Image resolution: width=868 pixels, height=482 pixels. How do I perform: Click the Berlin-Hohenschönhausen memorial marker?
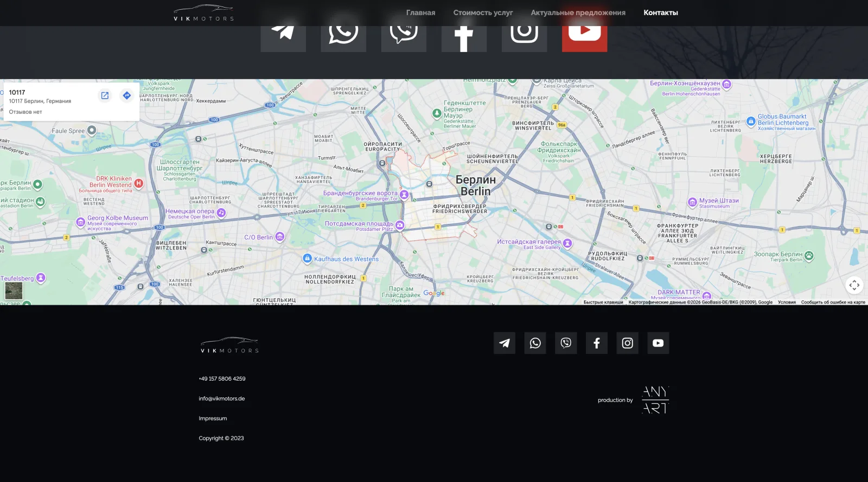click(727, 85)
